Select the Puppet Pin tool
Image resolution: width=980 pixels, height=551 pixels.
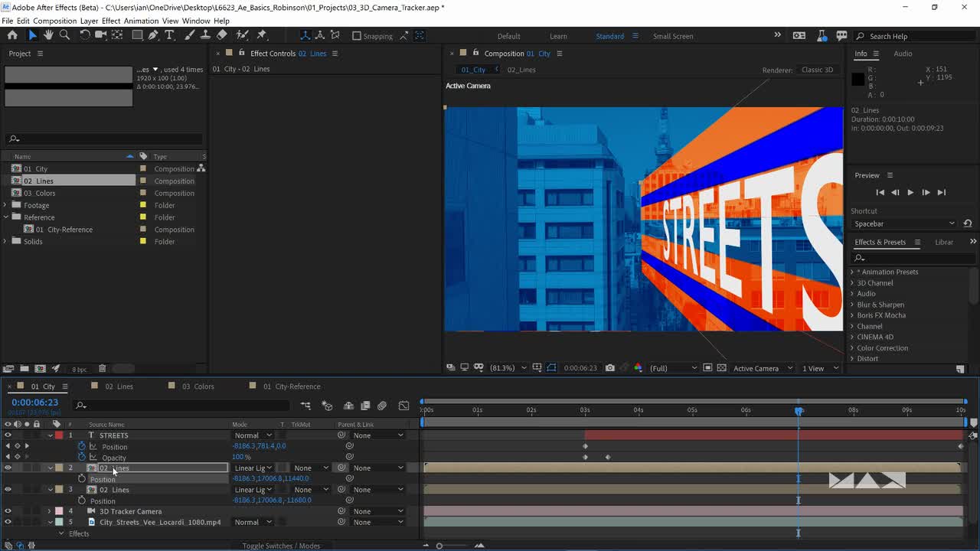(261, 35)
